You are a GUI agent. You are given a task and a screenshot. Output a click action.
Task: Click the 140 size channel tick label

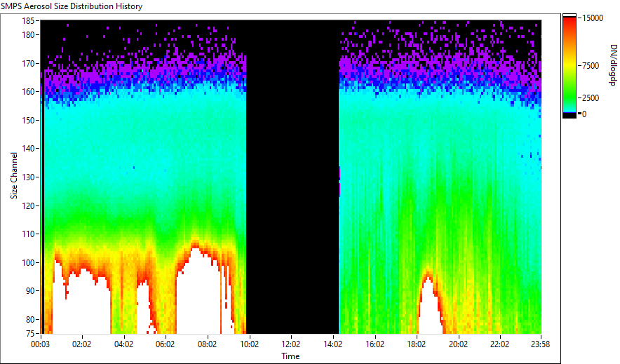pos(27,149)
